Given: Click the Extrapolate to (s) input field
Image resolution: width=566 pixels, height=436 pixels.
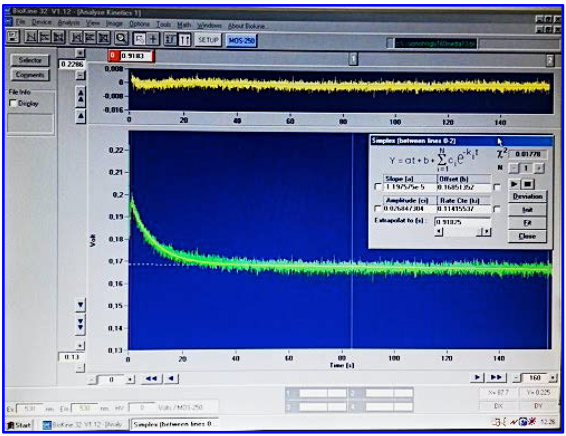Looking at the screenshot, I should tap(462, 222).
